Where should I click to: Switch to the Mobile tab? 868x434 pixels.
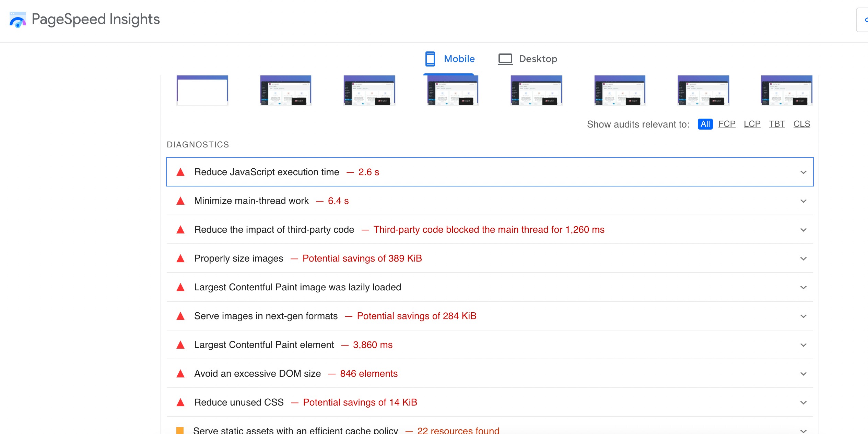coord(459,59)
